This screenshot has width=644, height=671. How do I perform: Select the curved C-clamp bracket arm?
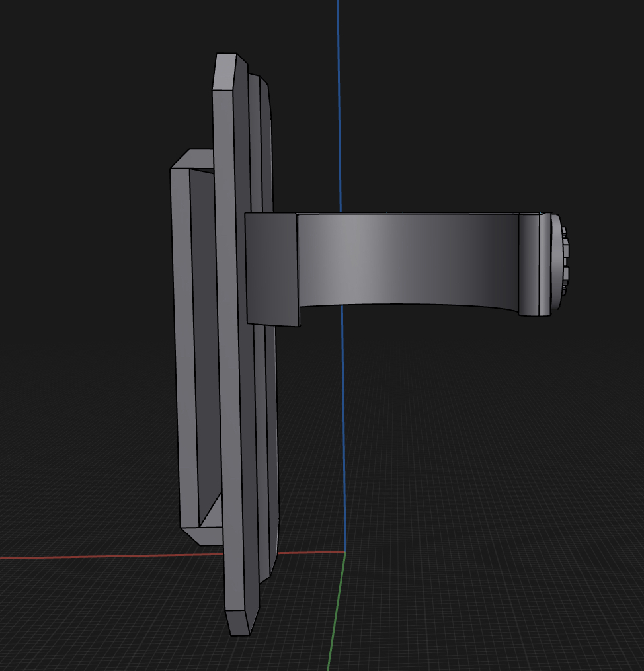coord(410,258)
